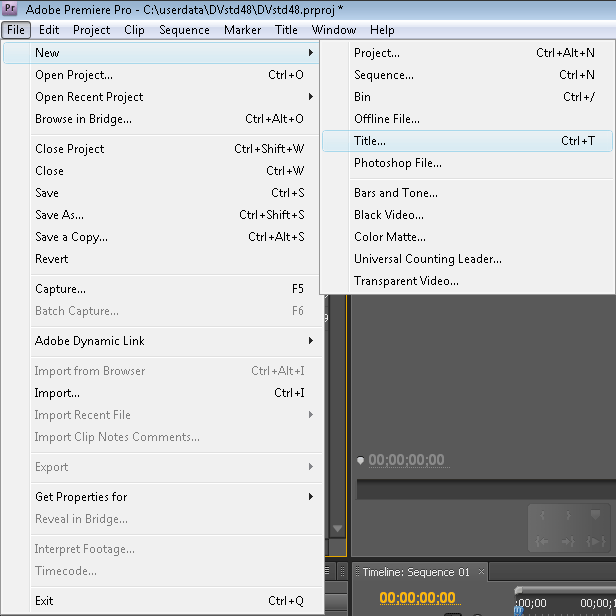Choose Photoshop File...
The height and width of the screenshot is (616, 616).
[467, 163]
